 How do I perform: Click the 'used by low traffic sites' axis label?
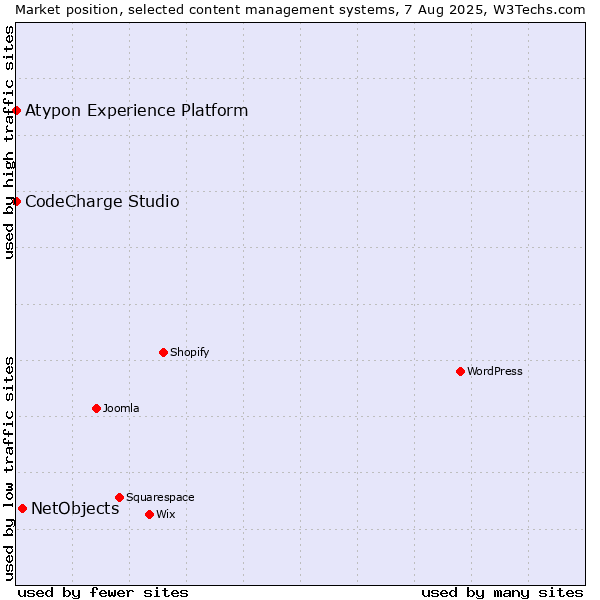[9, 469]
